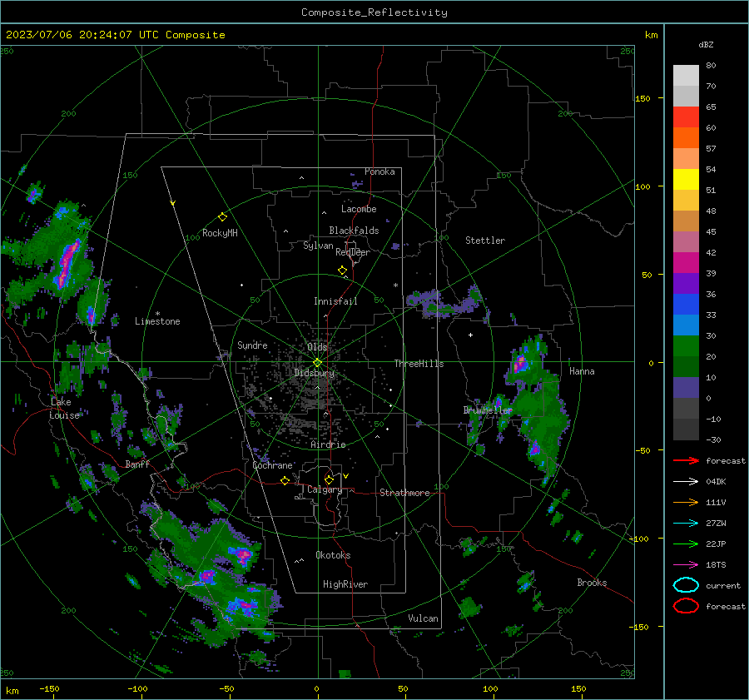Click the Lacombe town label
This screenshot has height=700, width=749.
click(359, 209)
